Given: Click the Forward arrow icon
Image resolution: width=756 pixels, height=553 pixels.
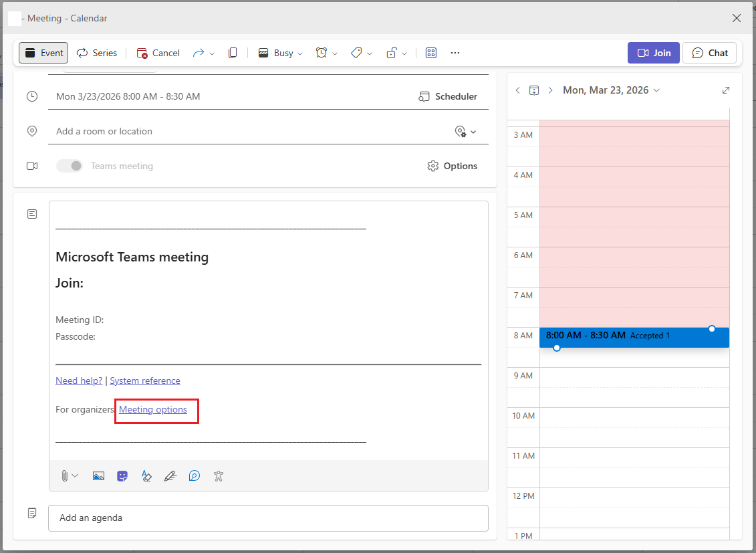Looking at the screenshot, I should 198,53.
